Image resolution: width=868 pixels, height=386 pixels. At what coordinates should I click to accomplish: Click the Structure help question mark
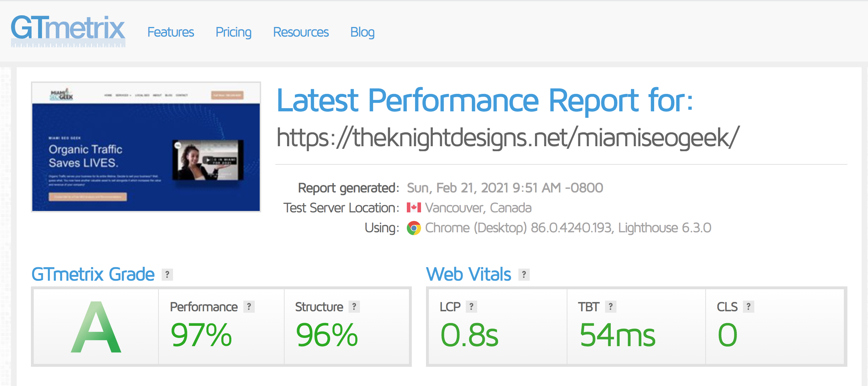pos(354,306)
